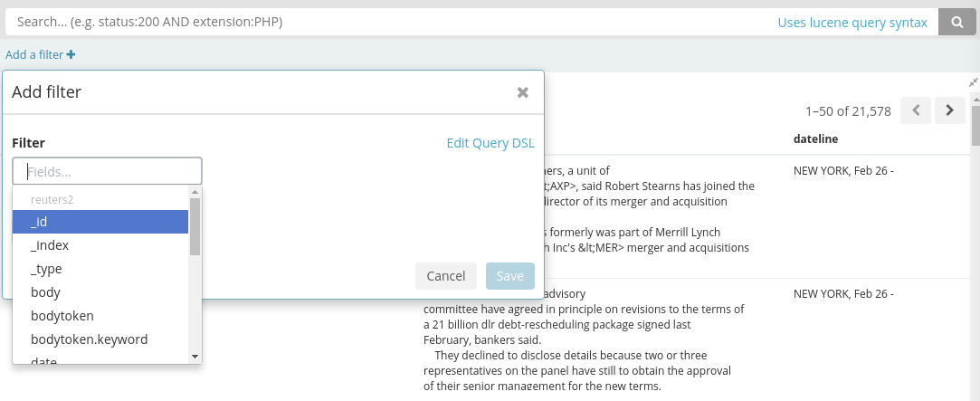
Task: Open the Uses lucene query syntax link
Action: (x=852, y=23)
